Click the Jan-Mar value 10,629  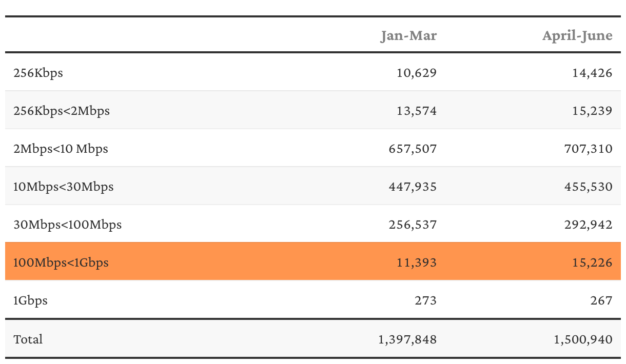point(416,73)
